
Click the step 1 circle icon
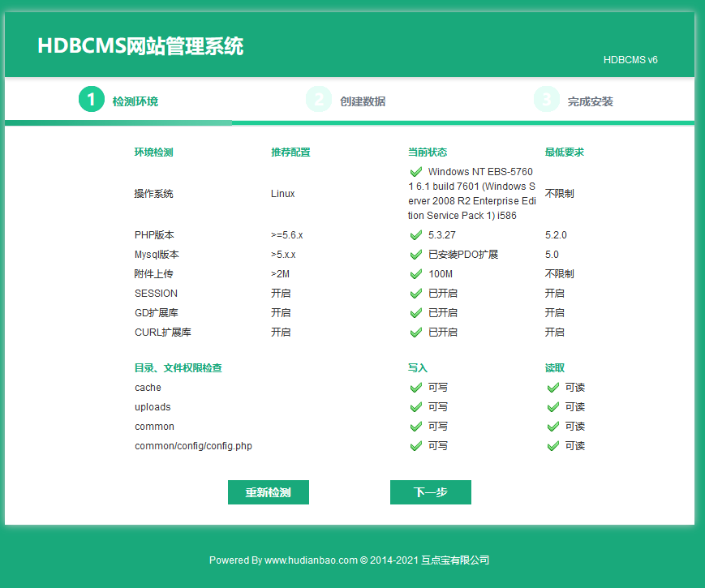coord(92,100)
